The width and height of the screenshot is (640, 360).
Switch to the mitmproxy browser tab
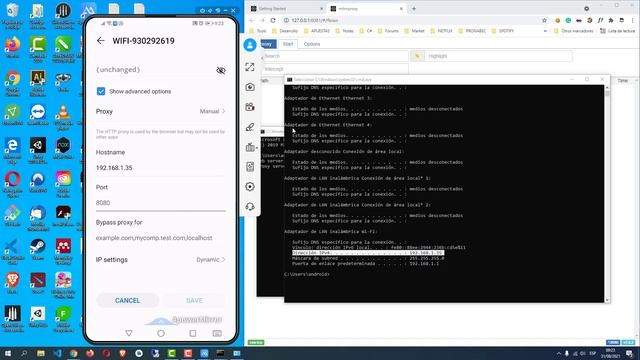(x=367, y=9)
